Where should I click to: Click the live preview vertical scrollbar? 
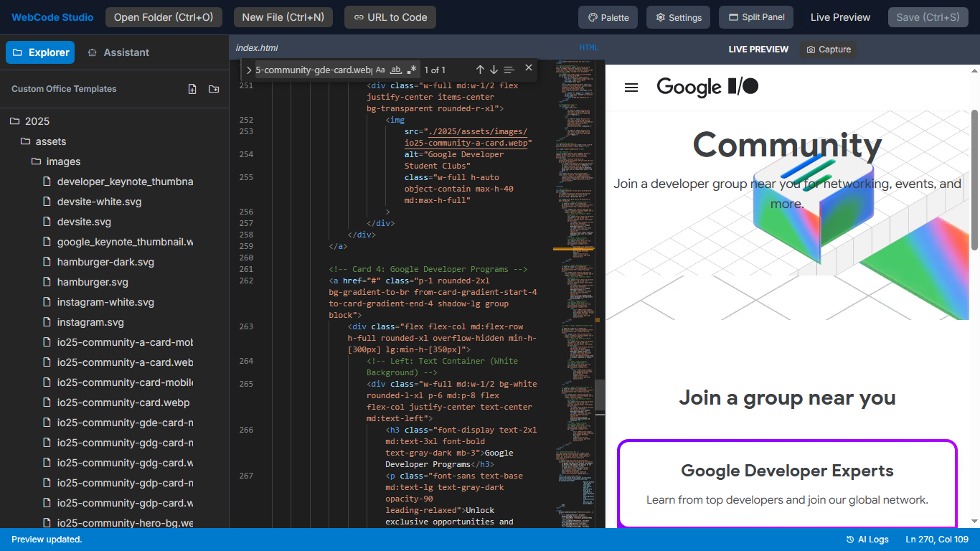tap(974, 179)
